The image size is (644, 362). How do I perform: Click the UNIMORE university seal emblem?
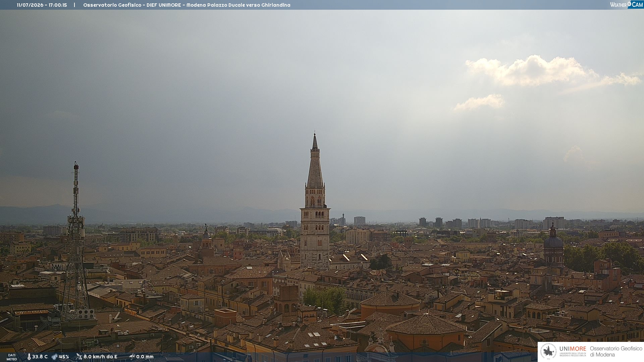(548, 352)
